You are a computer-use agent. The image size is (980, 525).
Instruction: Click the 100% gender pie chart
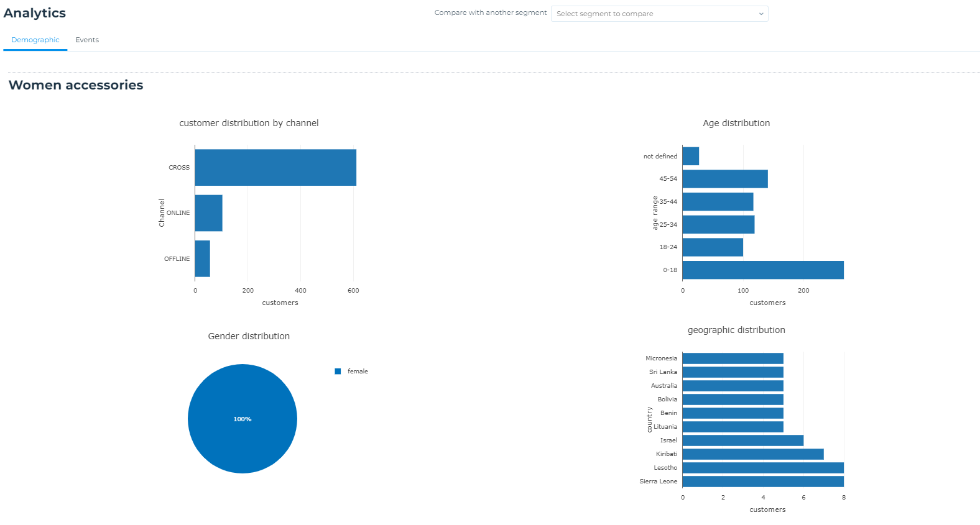[x=243, y=419]
